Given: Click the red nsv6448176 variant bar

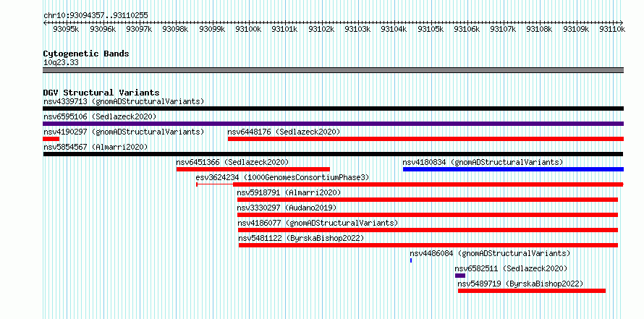Looking at the screenshot, I should (425, 139).
